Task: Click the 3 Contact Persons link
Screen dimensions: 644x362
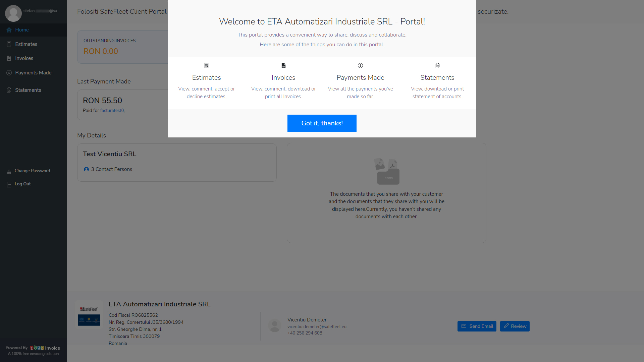Action: (x=112, y=169)
